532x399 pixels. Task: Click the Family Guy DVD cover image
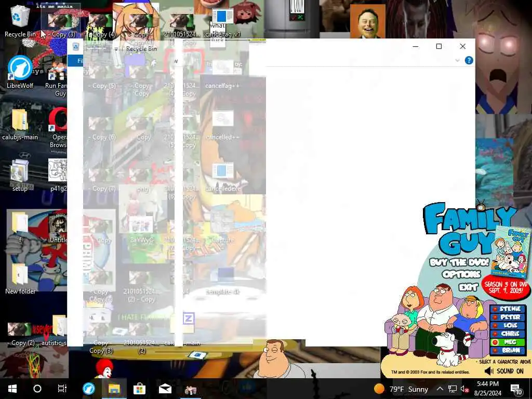(511, 251)
